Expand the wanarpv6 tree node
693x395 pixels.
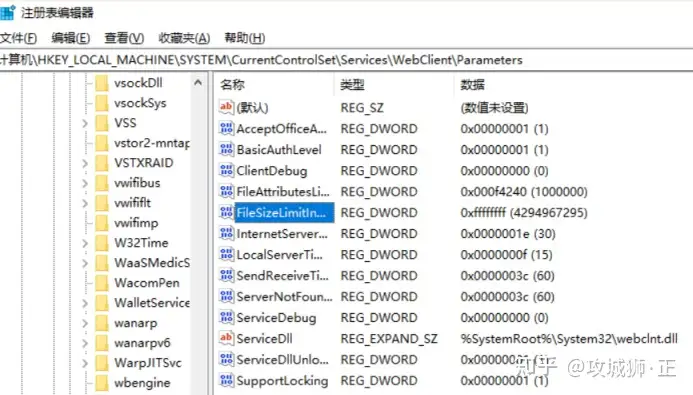point(85,343)
